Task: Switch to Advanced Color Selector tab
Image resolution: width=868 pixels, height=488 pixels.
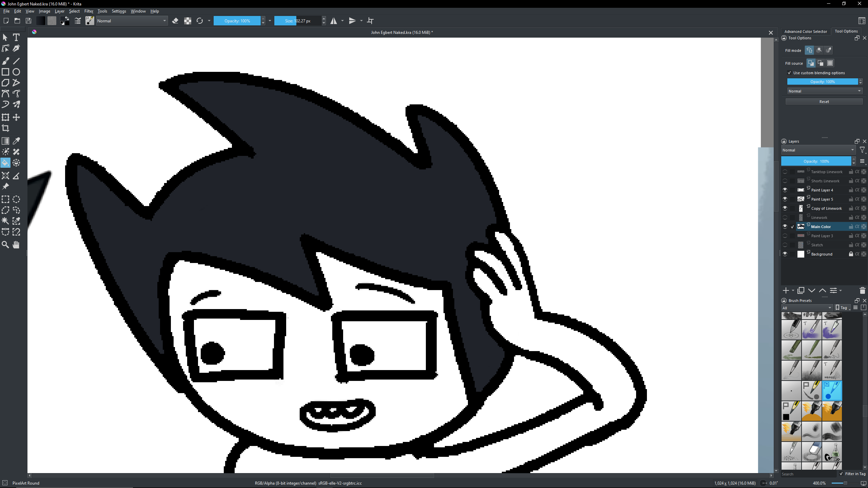Action: (806, 31)
